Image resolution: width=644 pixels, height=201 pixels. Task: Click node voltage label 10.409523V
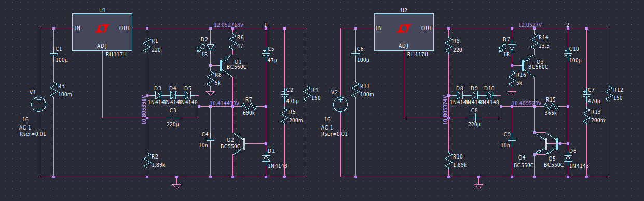[526, 103]
